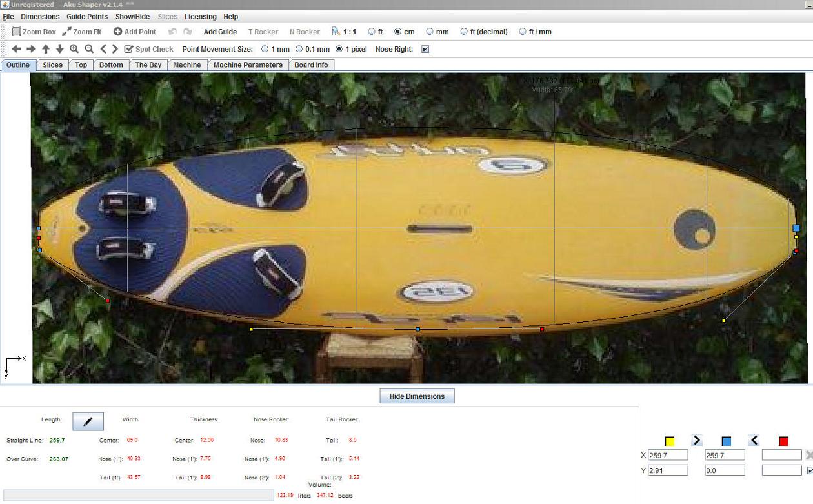Choose the Add Point tool
This screenshot has height=504, width=813.
(135, 32)
